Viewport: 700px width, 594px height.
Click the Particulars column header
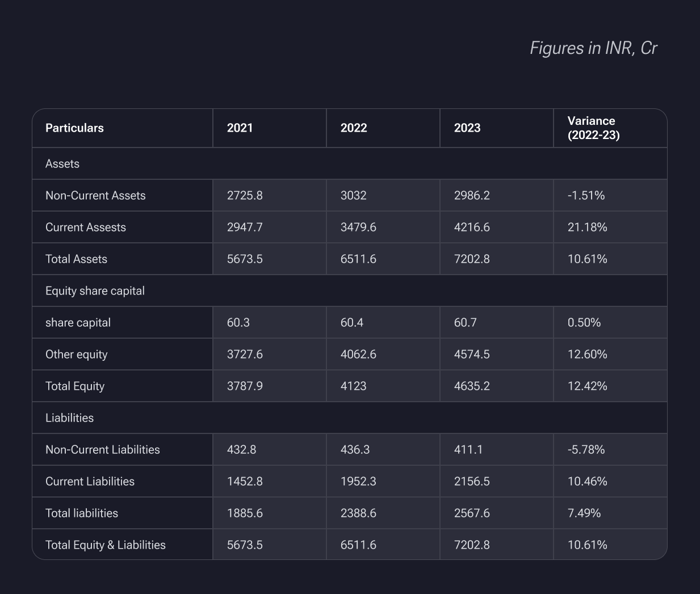pos(74,128)
